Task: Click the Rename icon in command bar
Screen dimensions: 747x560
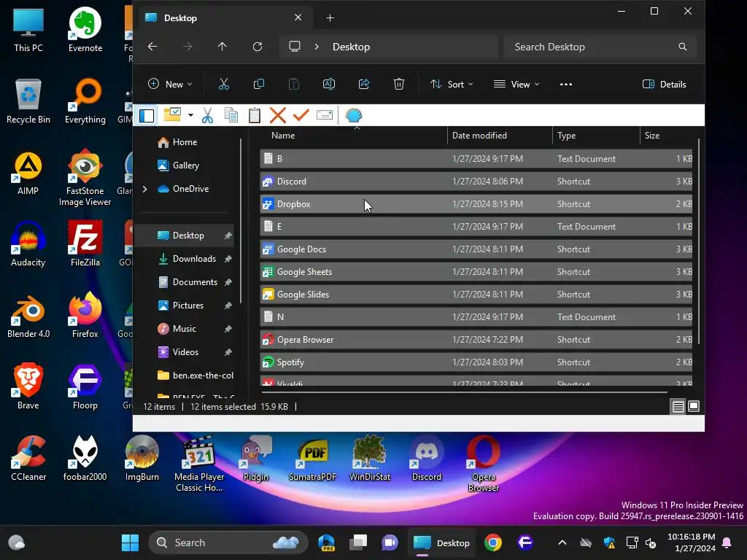Action: coord(329,85)
